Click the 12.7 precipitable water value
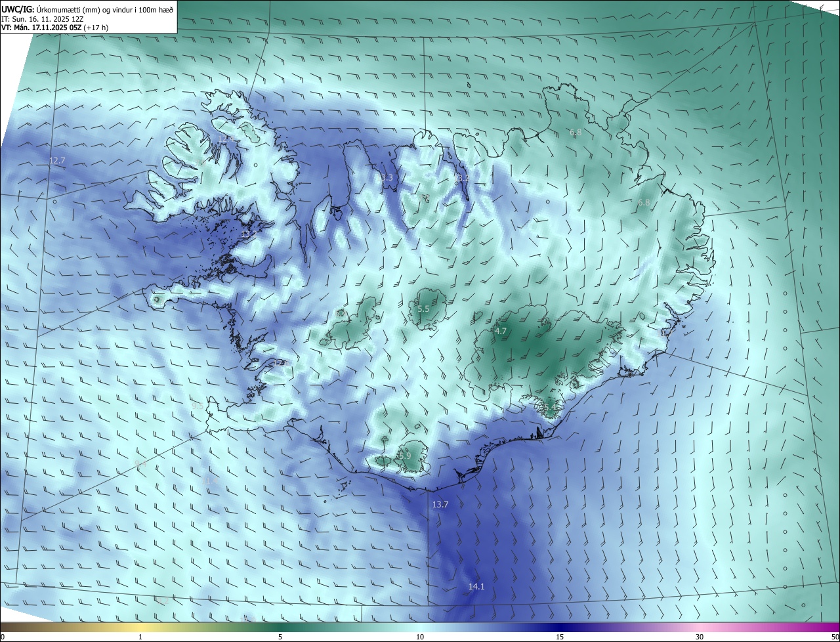 pyautogui.click(x=57, y=160)
